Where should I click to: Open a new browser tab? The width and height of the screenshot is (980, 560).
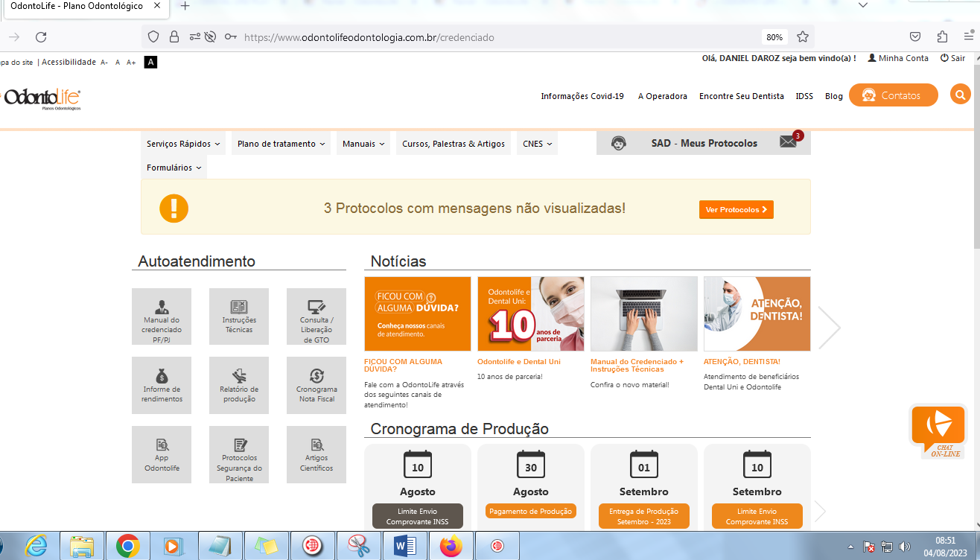(185, 6)
